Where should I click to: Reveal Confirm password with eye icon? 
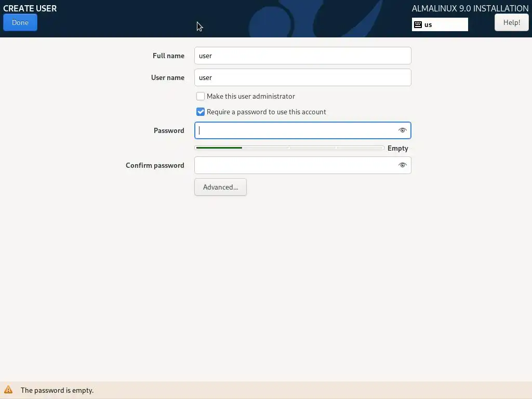tap(403, 165)
